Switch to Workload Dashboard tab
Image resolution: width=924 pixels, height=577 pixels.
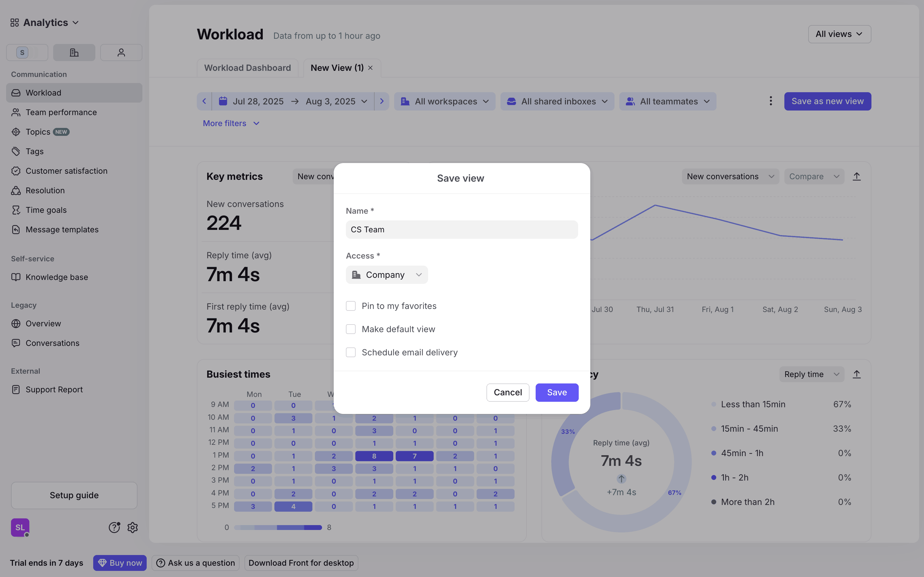point(248,68)
